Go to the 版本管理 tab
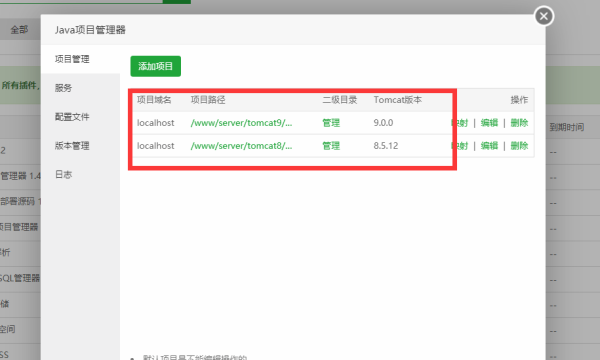Image resolution: width=600 pixels, height=360 pixels. [x=72, y=146]
